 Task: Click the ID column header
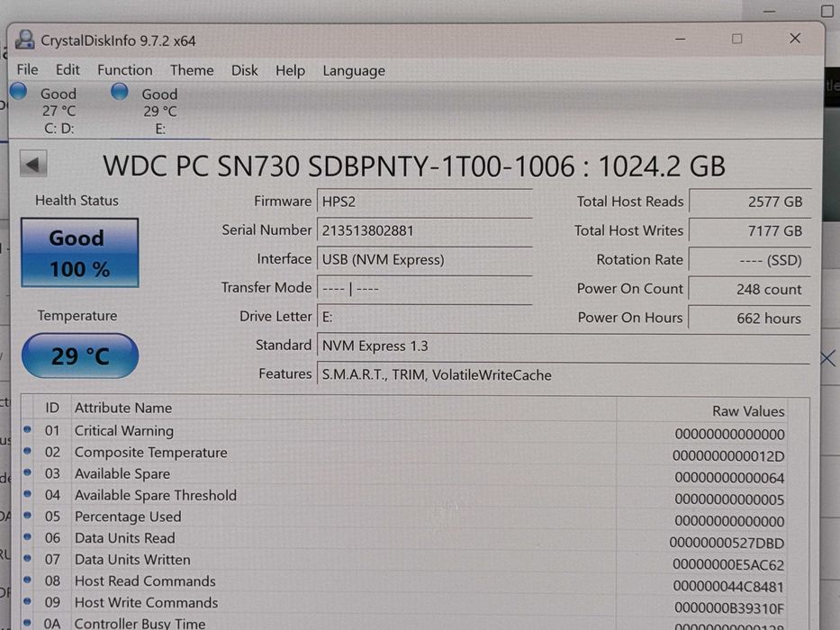(52, 408)
